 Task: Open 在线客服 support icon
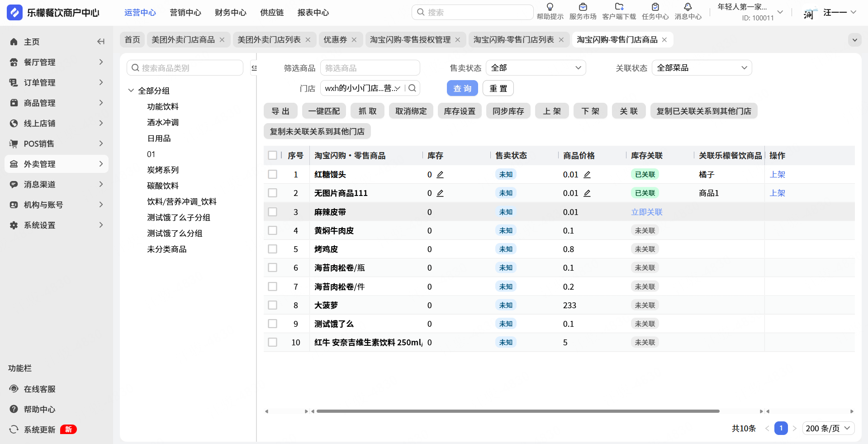(x=14, y=389)
